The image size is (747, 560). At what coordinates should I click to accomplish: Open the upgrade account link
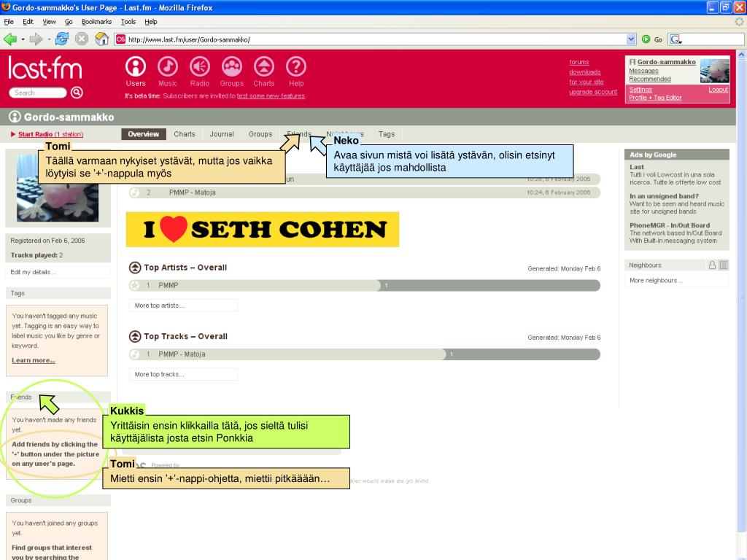(x=592, y=92)
